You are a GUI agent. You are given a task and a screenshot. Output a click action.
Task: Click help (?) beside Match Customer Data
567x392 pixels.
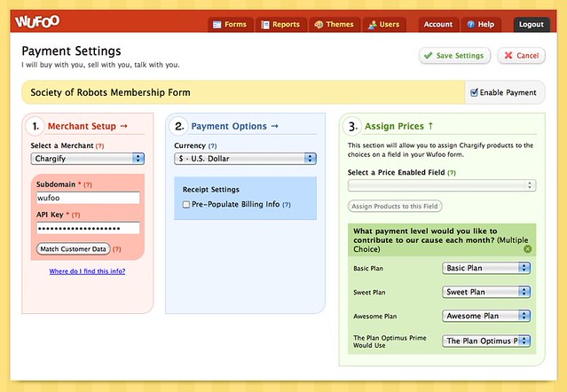[116, 249]
